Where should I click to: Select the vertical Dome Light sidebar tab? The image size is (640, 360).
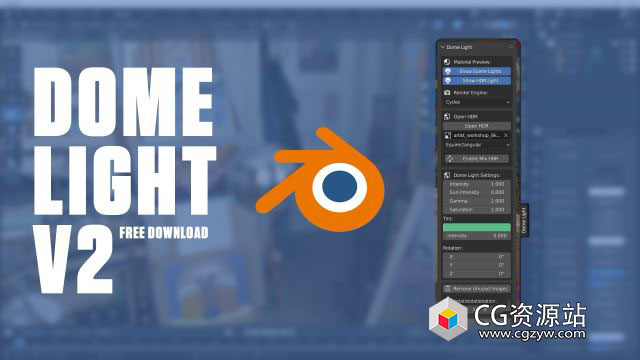tap(524, 220)
